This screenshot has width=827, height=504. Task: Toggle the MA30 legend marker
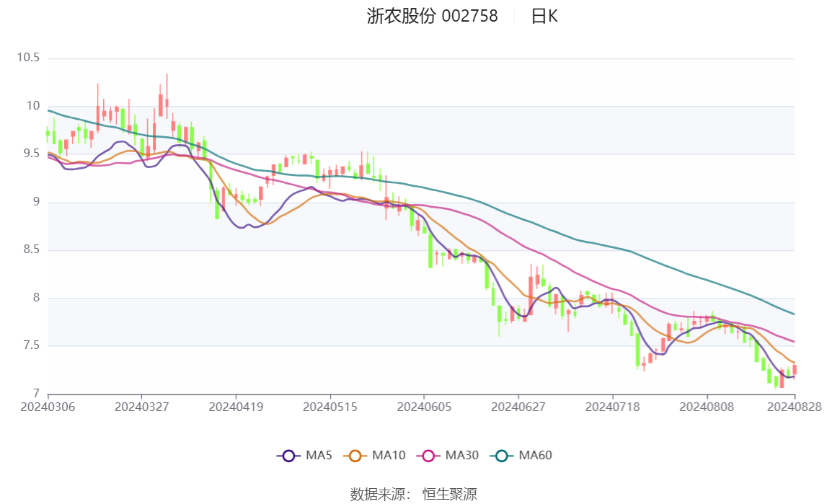pyautogui.click(x=428, y=456)
